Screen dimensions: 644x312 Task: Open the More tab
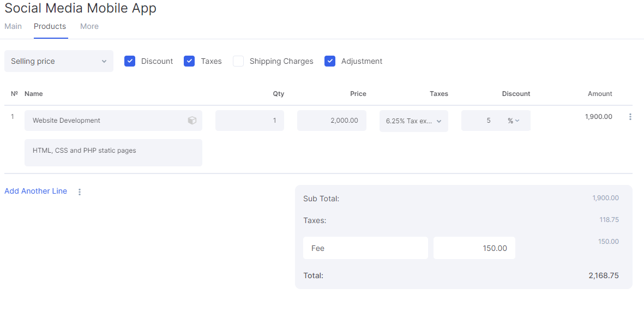tap(89, 26)
